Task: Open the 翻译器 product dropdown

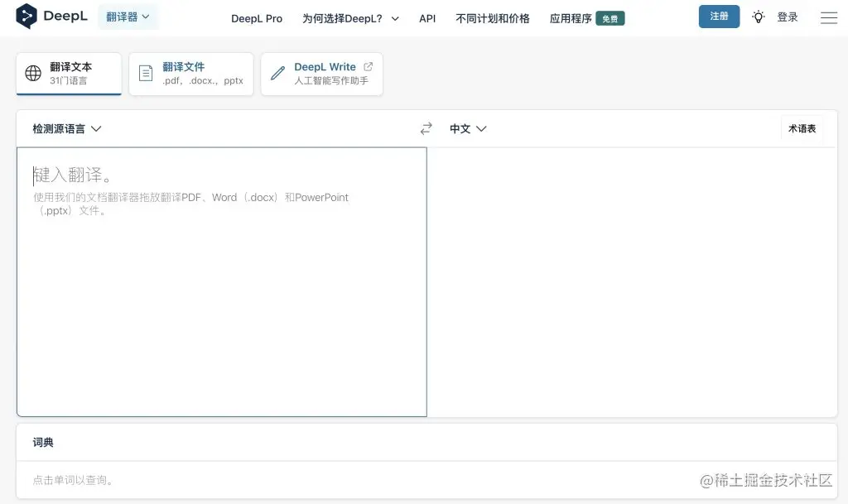Action: pos(128,17)
